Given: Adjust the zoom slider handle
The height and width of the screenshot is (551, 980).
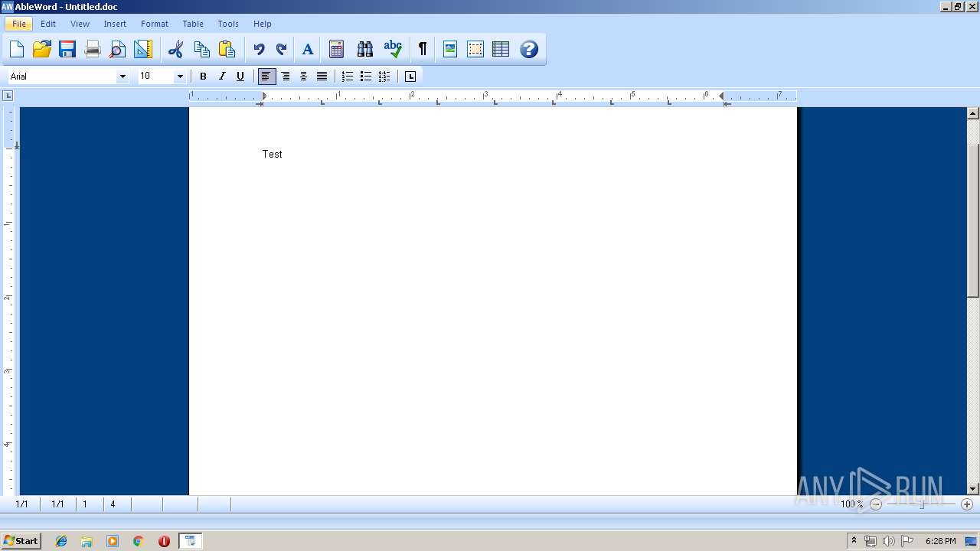Looking at the screenshot, I should pyautogui.click(x=922, y=504).
